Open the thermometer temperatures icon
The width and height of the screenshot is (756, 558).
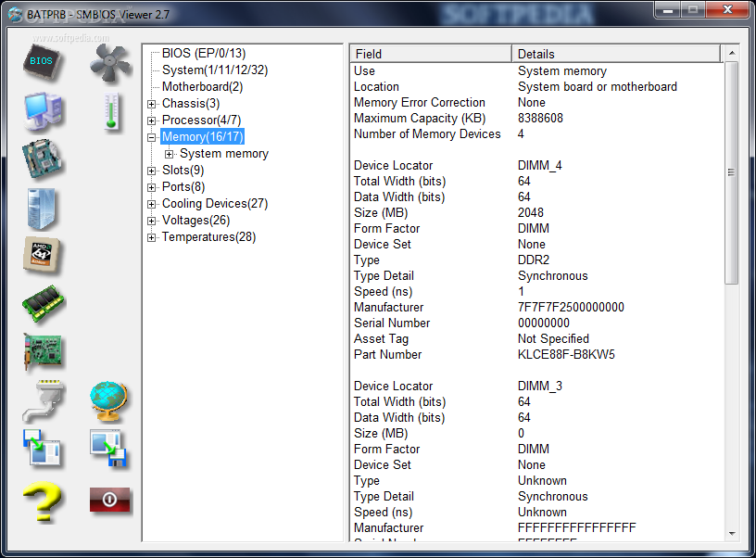click(111, 111)
